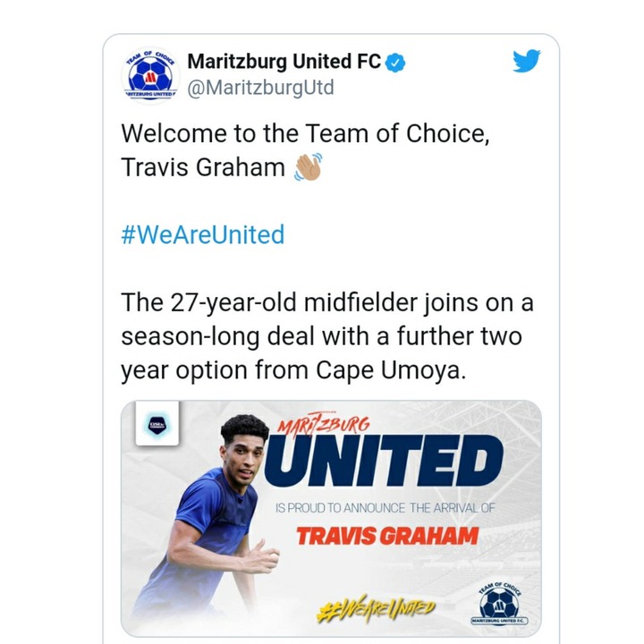The height and width of the screenshot is (644, 644).
Task: Click the yellow #WeAreUnited graphic text
Action: pos(375,609)
